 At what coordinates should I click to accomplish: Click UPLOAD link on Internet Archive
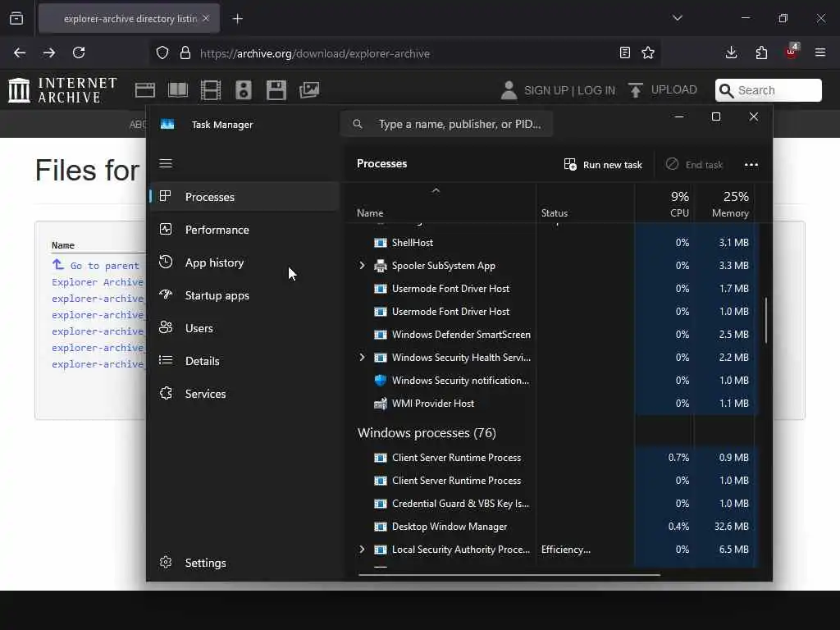point(663,90)
